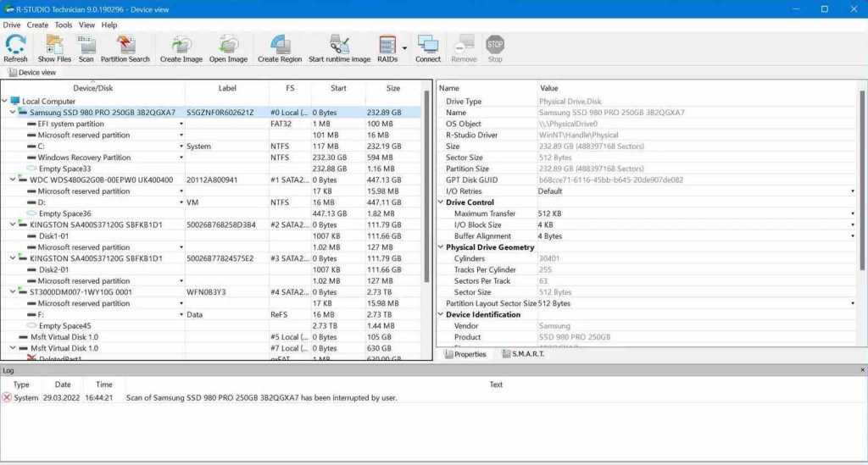Switch to the S.M.A.R.T. tab

522,354
